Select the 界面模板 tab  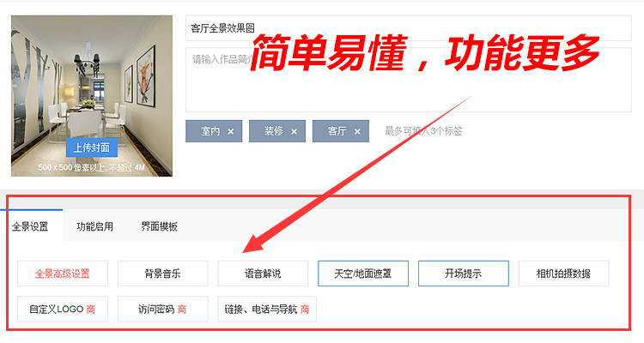pos(160,226)
